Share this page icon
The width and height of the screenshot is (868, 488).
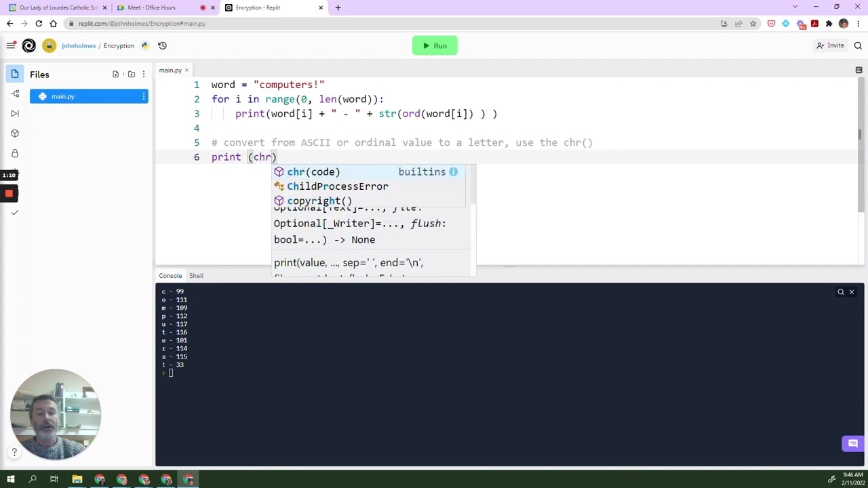(738, 24)
